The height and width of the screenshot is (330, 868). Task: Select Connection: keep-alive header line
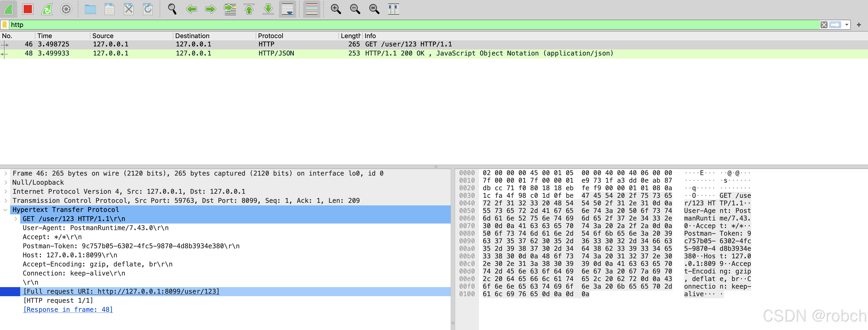[x=74, y=273]
